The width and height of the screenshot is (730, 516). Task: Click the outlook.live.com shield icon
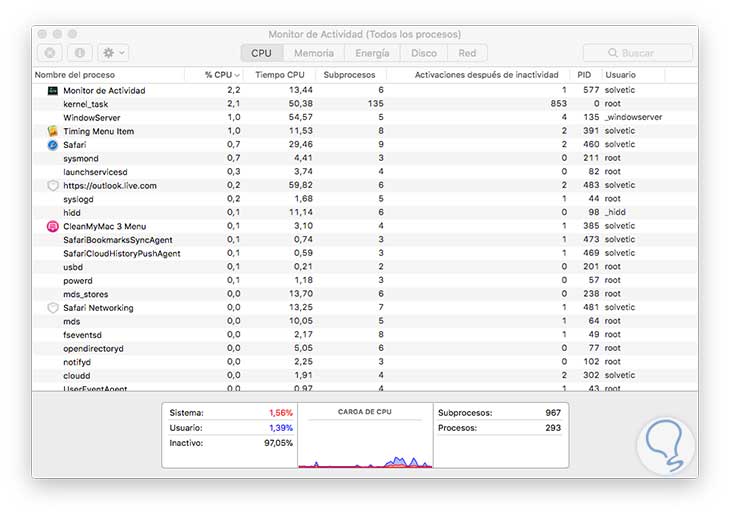pos(53,185)
